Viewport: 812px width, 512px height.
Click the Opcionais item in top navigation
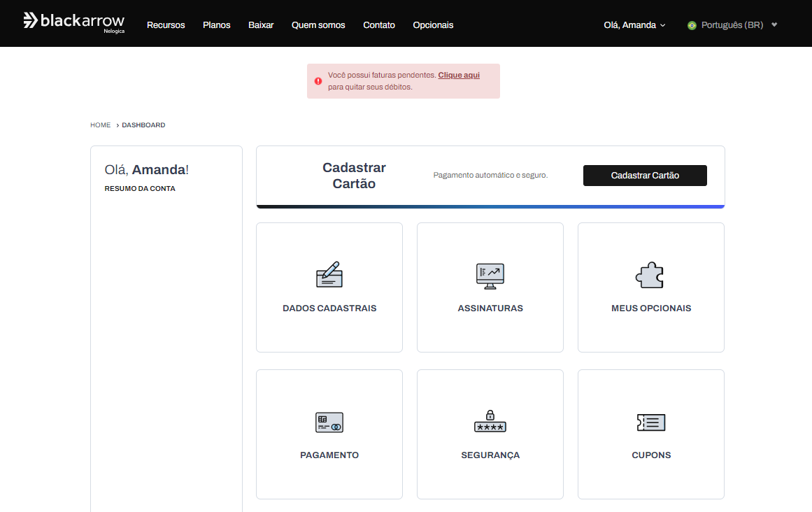point(433,25)
